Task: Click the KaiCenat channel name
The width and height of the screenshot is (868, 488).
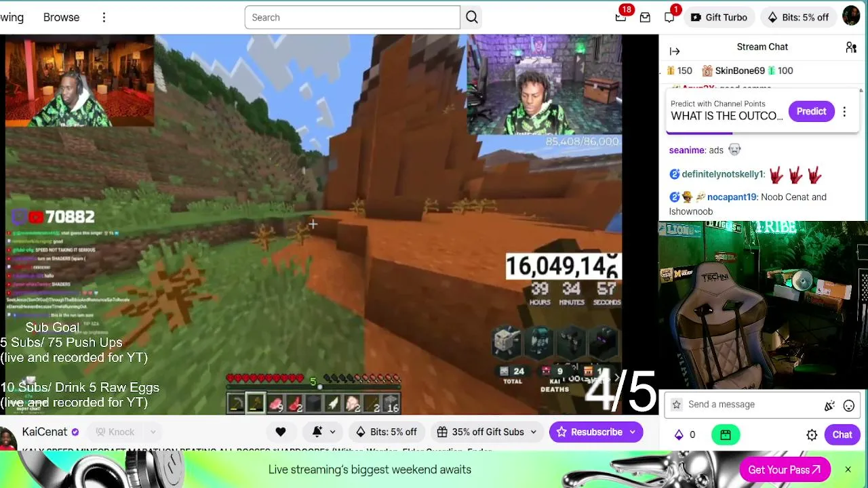Action: pos(45,432)
